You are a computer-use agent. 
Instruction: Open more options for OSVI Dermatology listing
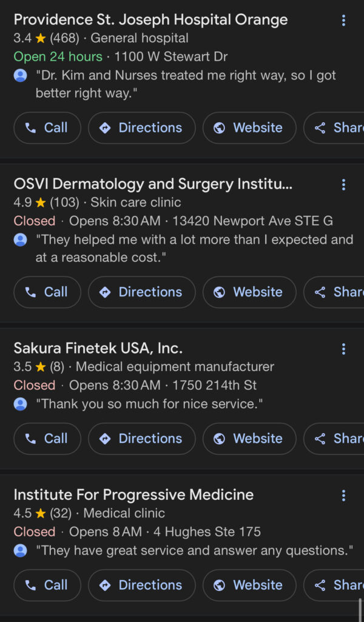coord(343,185)
